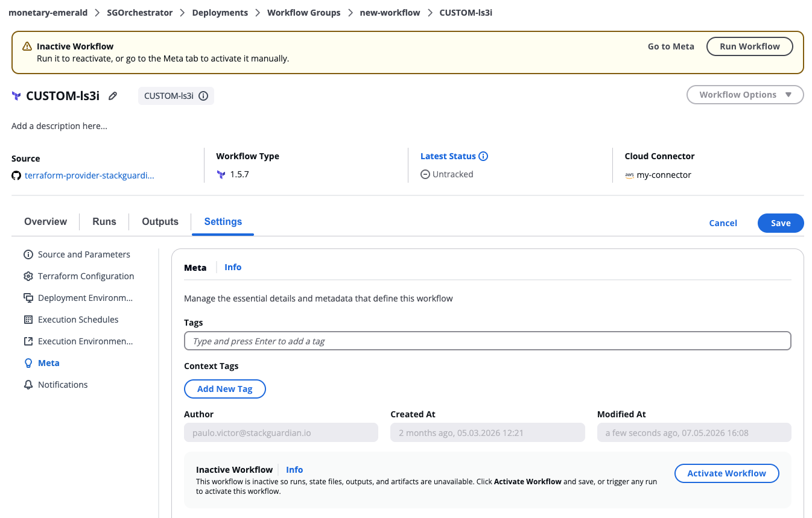Viewport: 812px width, 518px height.
Task: Click Info link next to Inactive Workflow section
Action: click(x=294, y=470)
